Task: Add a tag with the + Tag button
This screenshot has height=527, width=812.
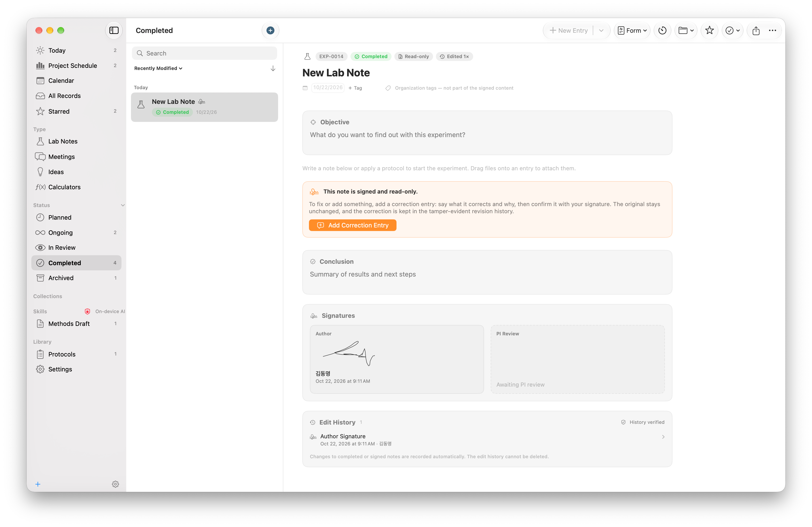Action: coord(355,88)
